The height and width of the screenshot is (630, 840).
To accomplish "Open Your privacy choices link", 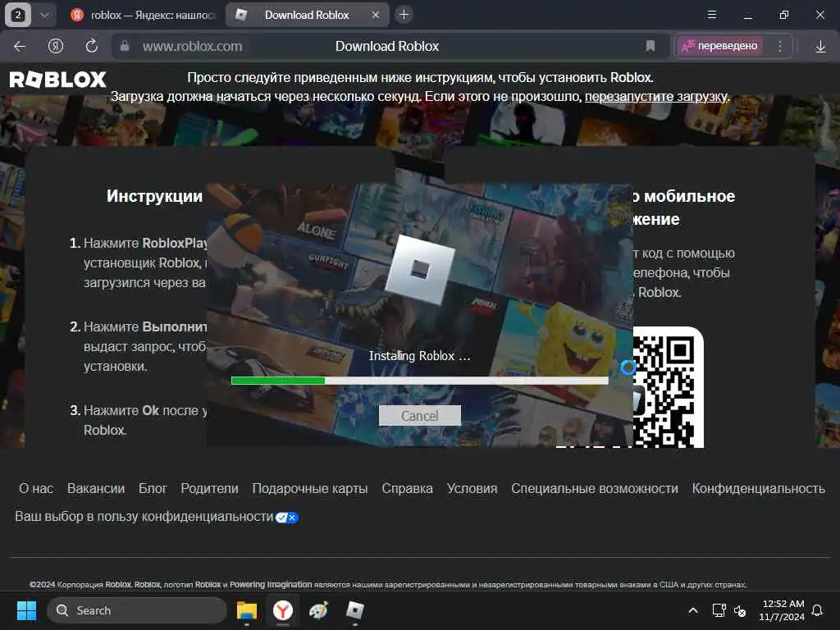I will (144, 517).
